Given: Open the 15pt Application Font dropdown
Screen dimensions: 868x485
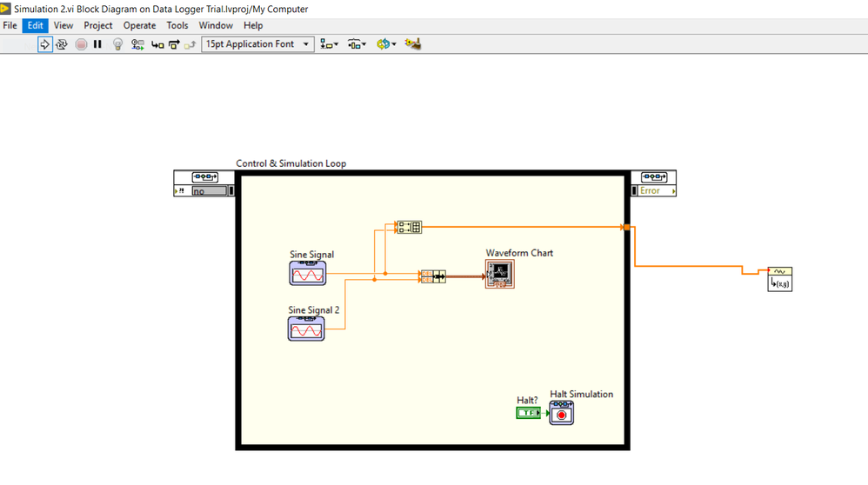Looking at the screenshot, I should [257, 44].
